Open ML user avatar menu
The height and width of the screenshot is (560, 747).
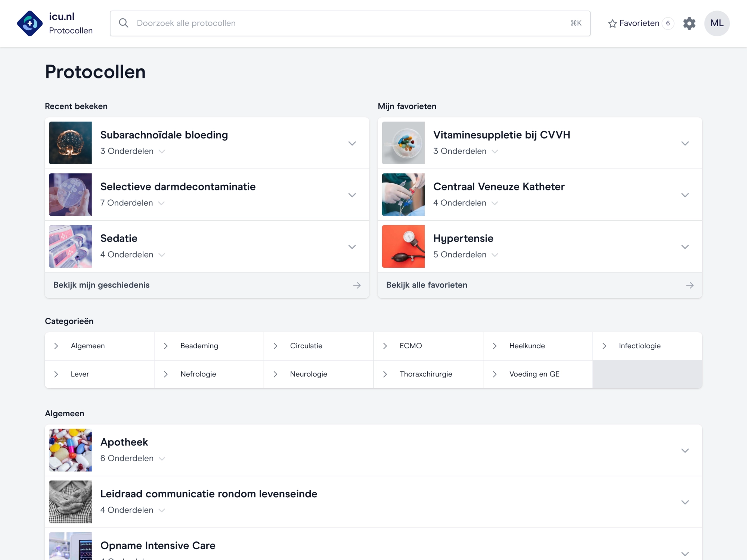pos(717,24)
